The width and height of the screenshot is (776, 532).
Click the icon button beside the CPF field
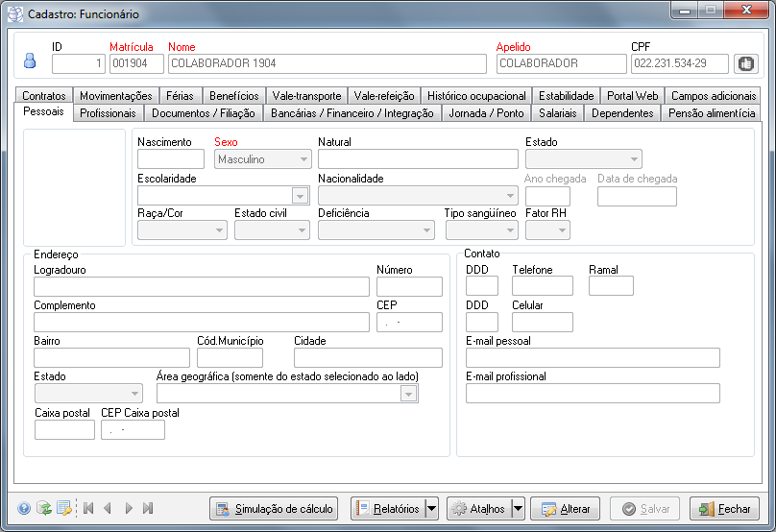[745, 63]
